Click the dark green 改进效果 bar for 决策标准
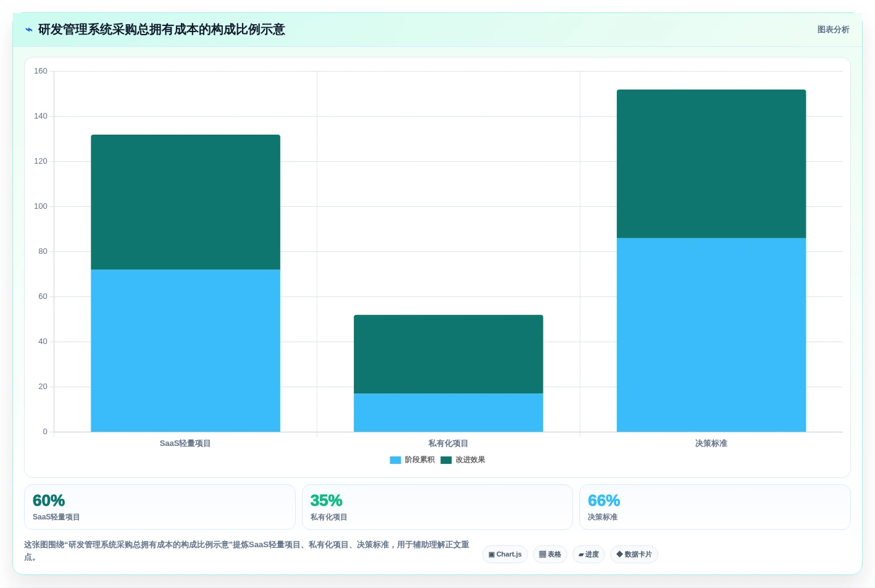Image resolution: width=875 pixels, height=588 pixels. tap(711, 164)
